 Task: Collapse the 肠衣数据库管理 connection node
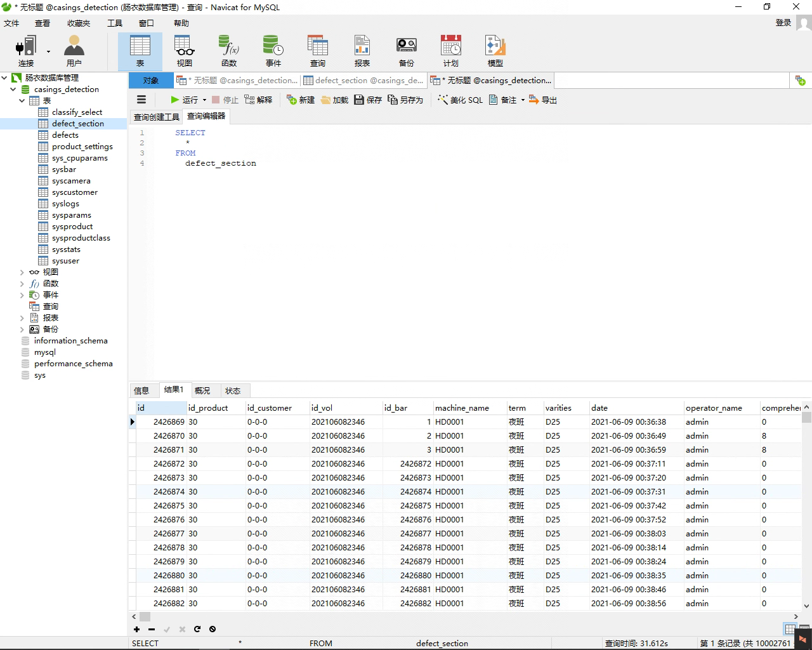(x=4, y=78)
